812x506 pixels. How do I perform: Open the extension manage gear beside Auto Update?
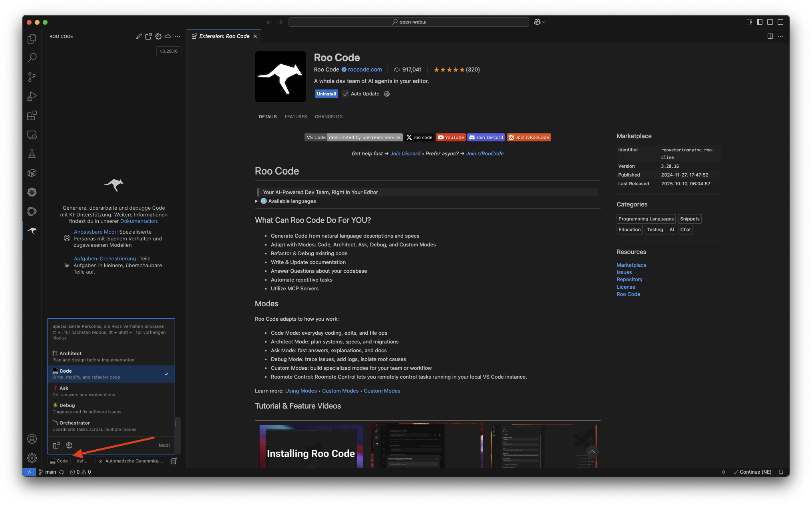pos(387,94)
